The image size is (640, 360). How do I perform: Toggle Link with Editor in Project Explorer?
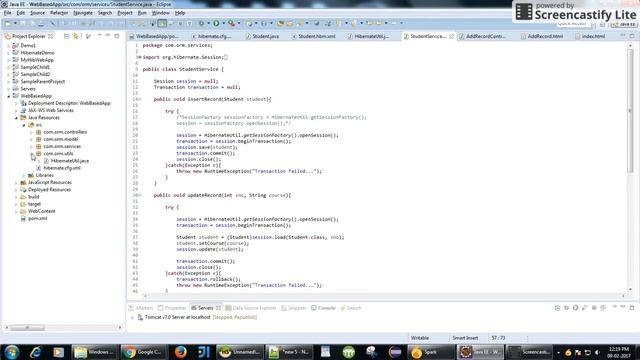[76, 36]
